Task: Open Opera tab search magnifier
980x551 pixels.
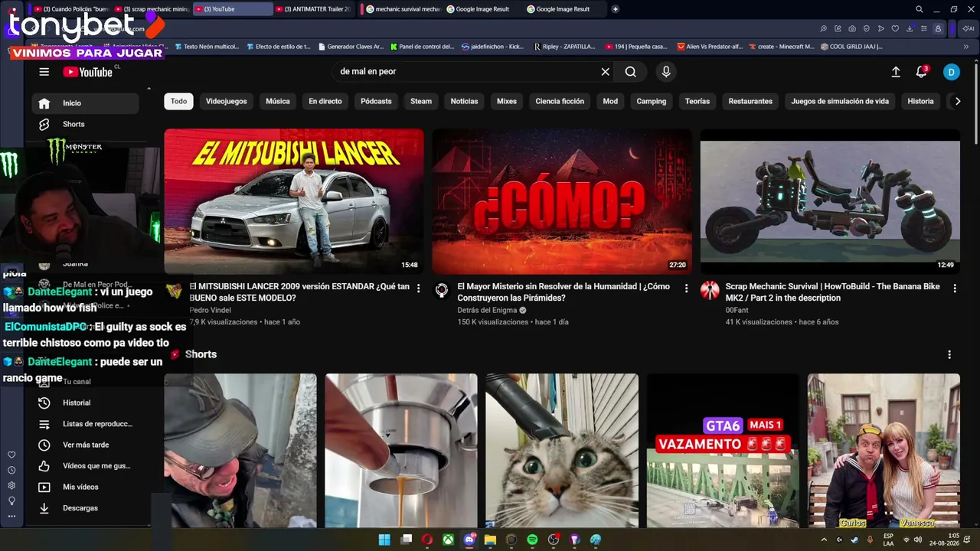Action: [919, 9]
